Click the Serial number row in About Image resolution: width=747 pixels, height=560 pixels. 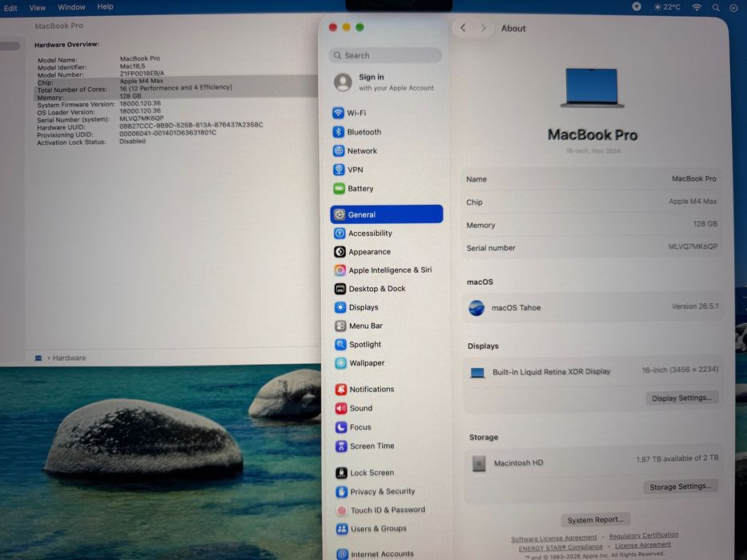(591, 248)
